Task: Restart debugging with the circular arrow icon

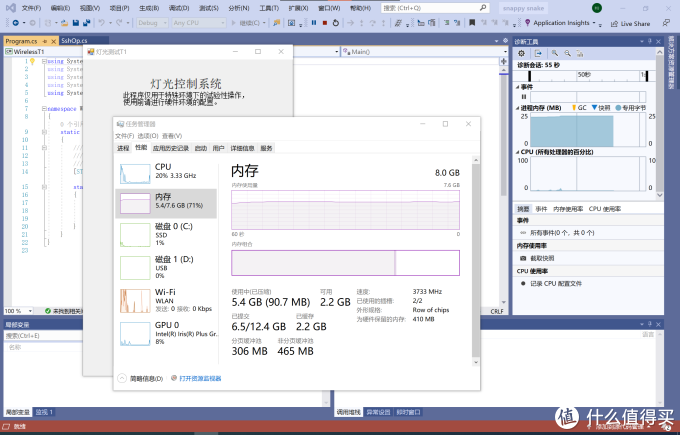Action: (x=336, y=23)
